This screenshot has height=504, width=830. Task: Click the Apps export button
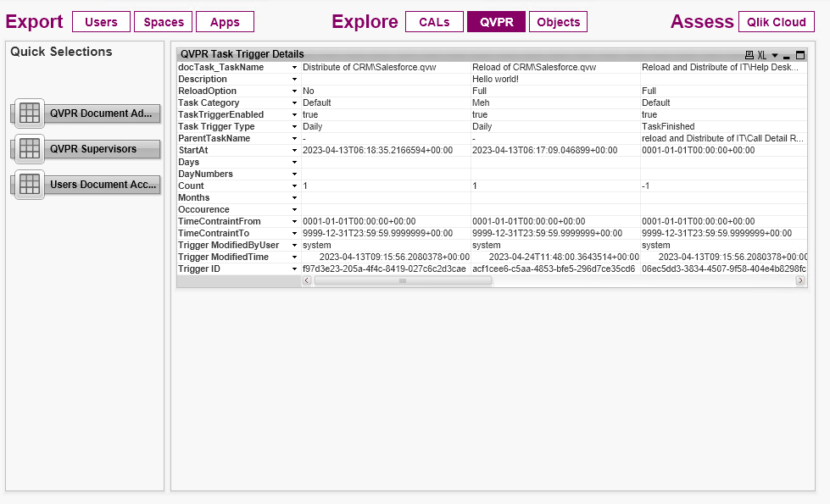(x=225, y=21)
